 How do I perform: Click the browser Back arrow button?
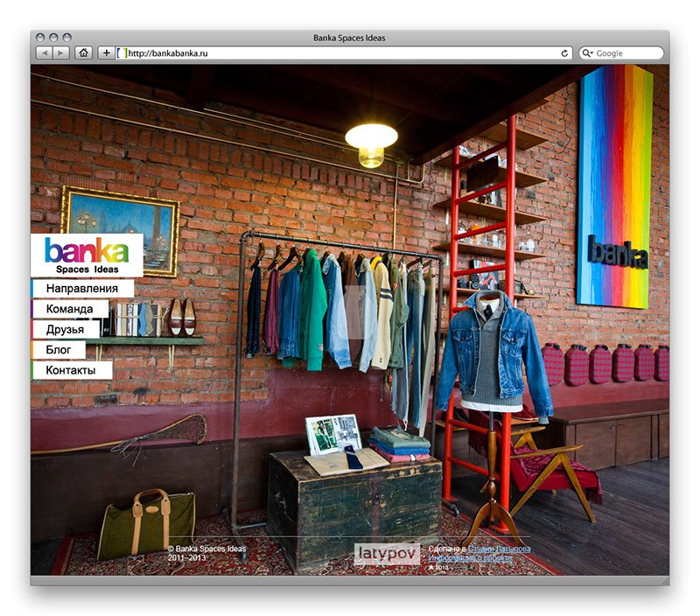tap(43, 53)
